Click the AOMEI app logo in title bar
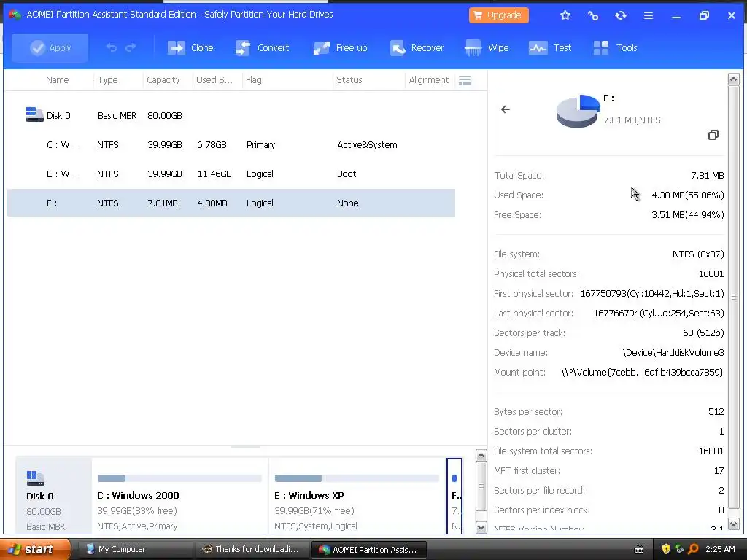The width and height of the screenshot is (747, 560). 15,15
